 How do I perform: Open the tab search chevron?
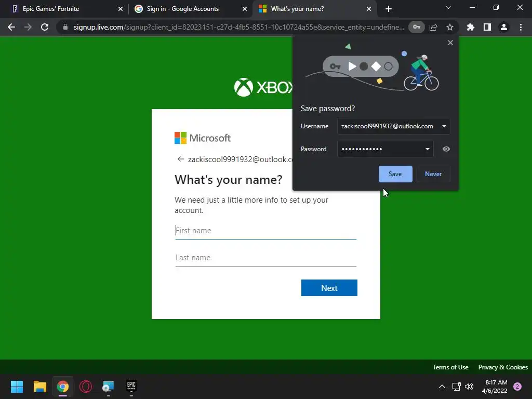point(448,7)
